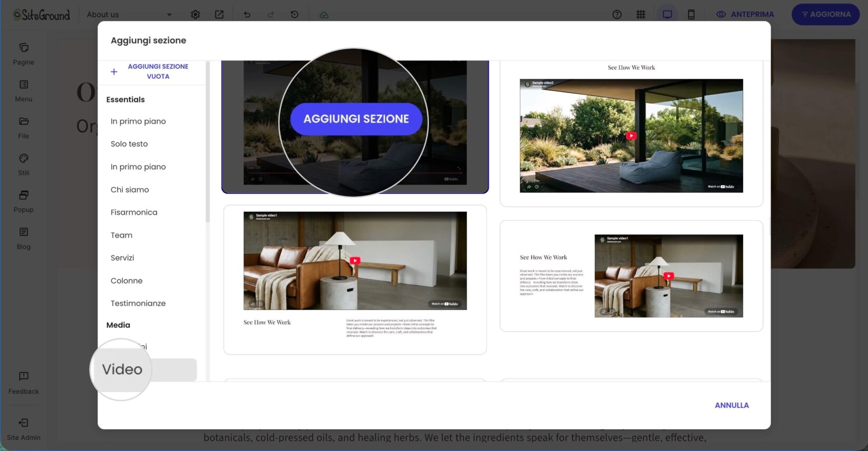The width and height of the screenshot is (868, 451).
Task: Click the Aggiungi sezione dialog title
Action: tap(148, 41)
